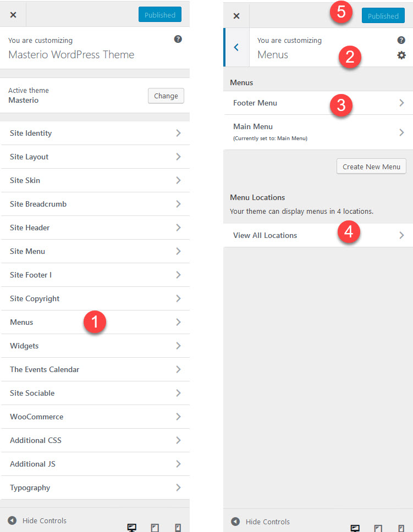The image size is (413, 532).
Task: Expand Additional JS chevron
Action: (x=178, y=464)
